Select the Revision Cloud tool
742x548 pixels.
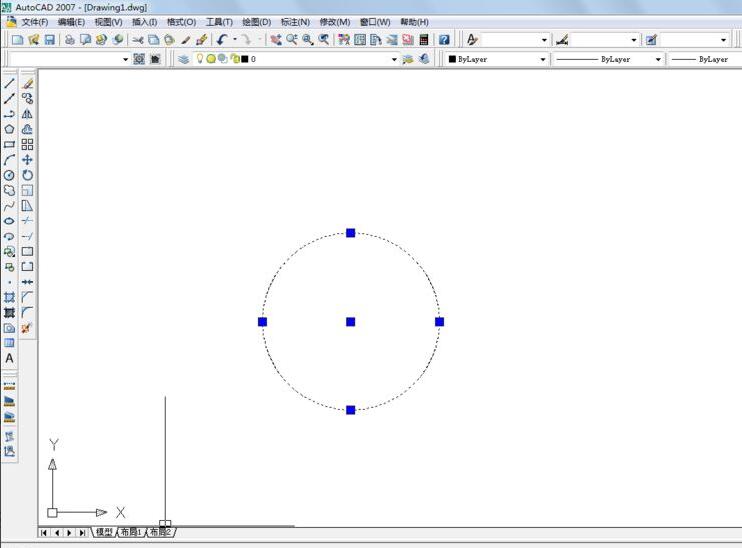pyautogui.click(x=9, y=190)
